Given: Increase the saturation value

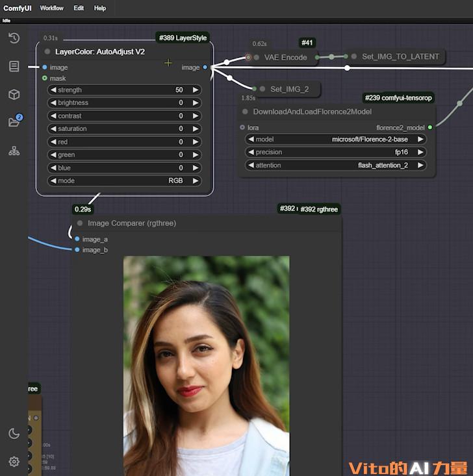Looking at the screenshot, I should 196,129.
